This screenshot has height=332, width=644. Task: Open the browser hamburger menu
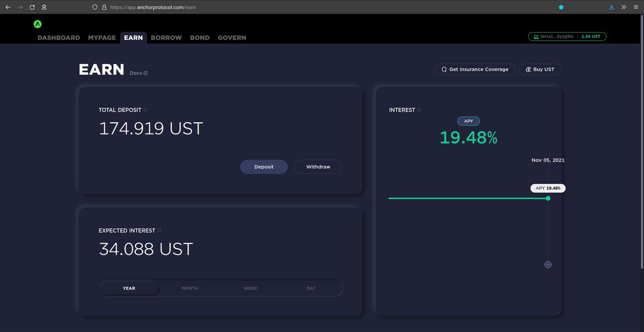pos(636,8)
